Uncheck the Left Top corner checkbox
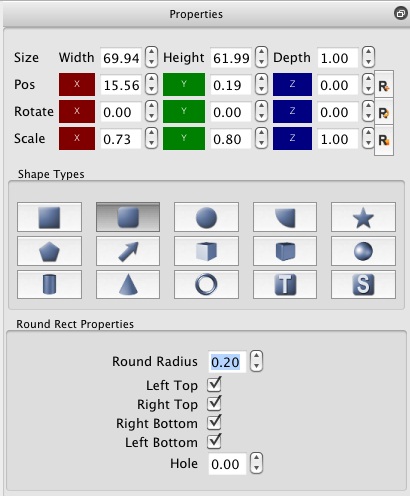Viewport: 410px width, 496px height. (x=214, y=385)
